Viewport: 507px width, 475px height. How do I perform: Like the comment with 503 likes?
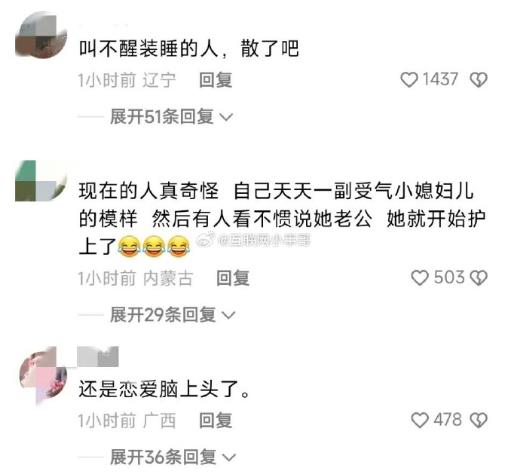(x=419, y=278)
